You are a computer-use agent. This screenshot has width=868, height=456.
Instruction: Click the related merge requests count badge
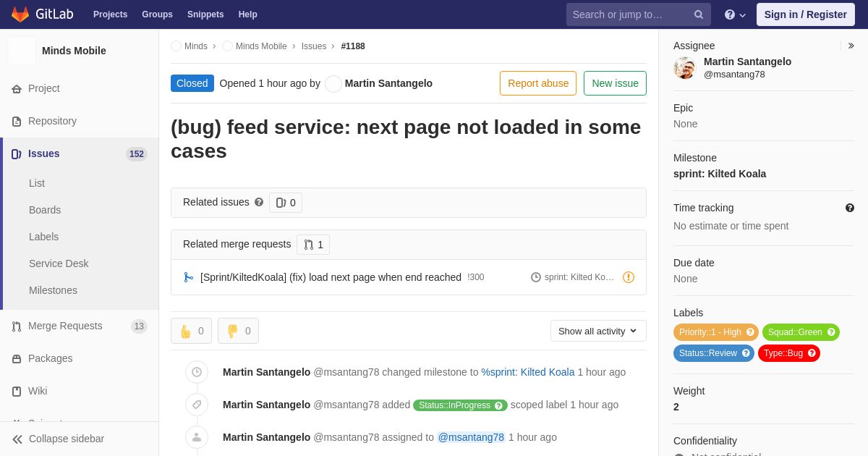click(313, 245)
